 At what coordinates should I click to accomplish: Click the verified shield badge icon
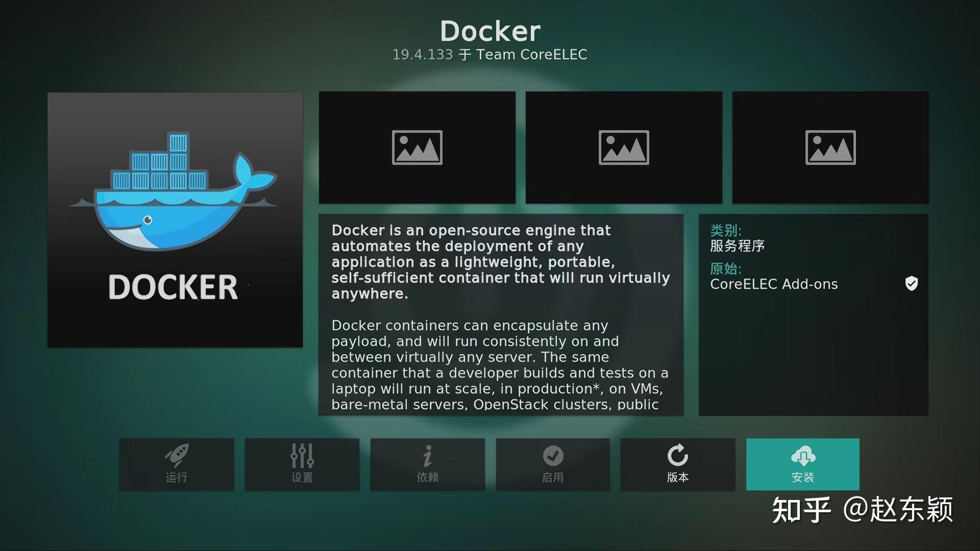point(911,284)
